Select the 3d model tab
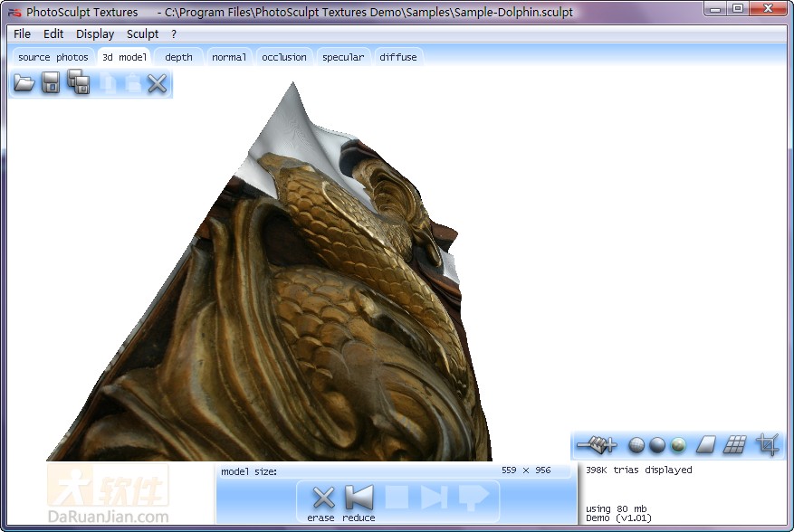The image size is (794, 532). [x=125, y=57]
